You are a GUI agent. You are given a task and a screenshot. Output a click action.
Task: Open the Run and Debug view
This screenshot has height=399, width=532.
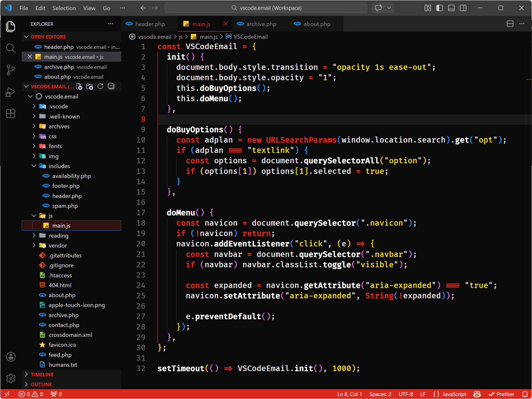pyautogui.click(x=10, y=92)
